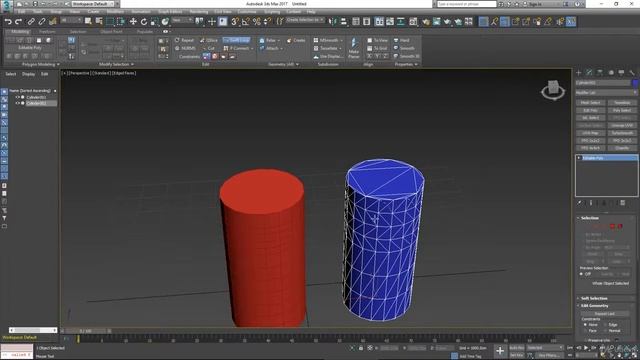Click the Repeat Last button
Viewport: 640px width, 360px height.
pyautogui.click(x=604, y=314)
